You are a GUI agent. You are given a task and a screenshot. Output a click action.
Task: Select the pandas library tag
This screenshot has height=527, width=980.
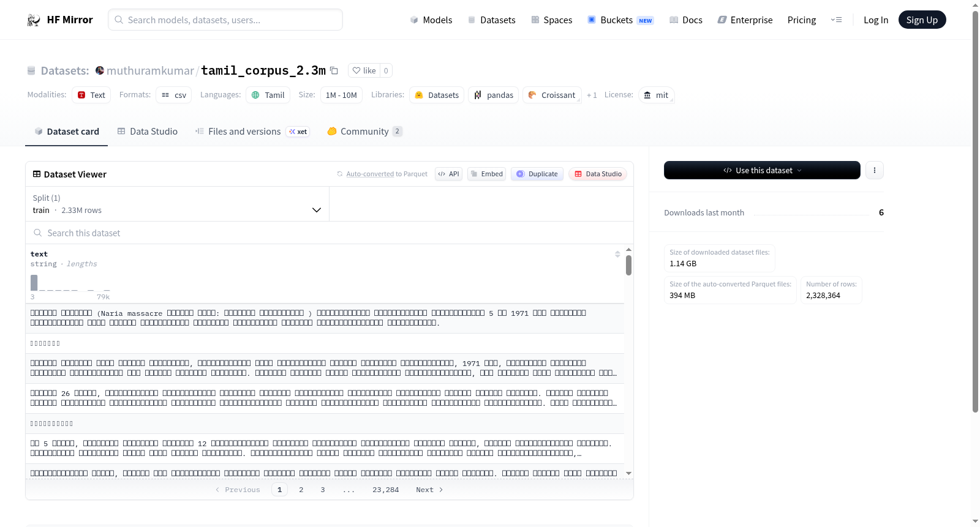point(494,95)
